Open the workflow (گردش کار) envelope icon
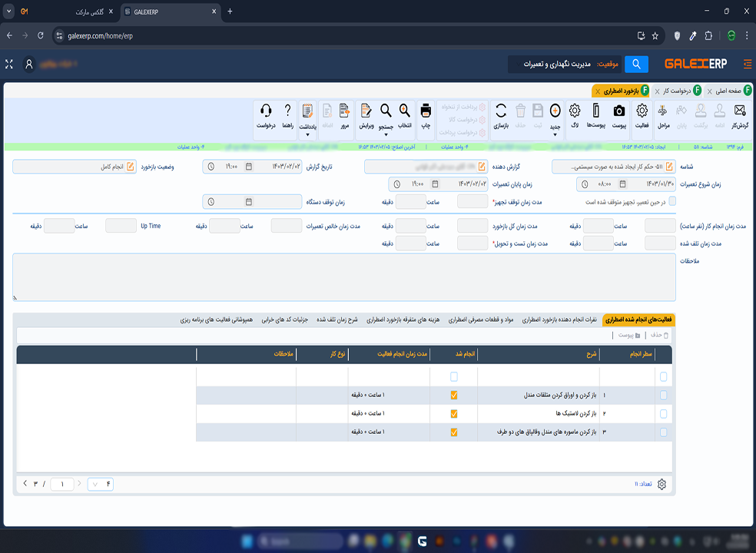The image size is (756, 553). point(740,111)
